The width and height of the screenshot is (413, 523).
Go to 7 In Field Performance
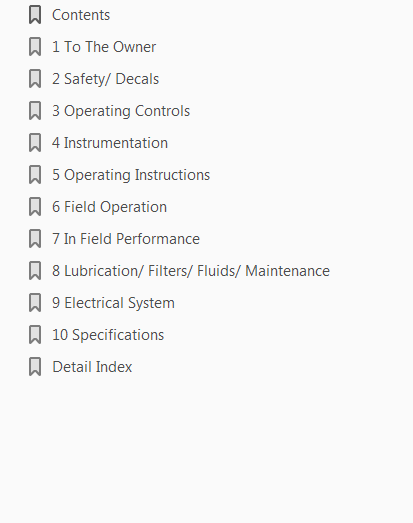click(126, 239)
